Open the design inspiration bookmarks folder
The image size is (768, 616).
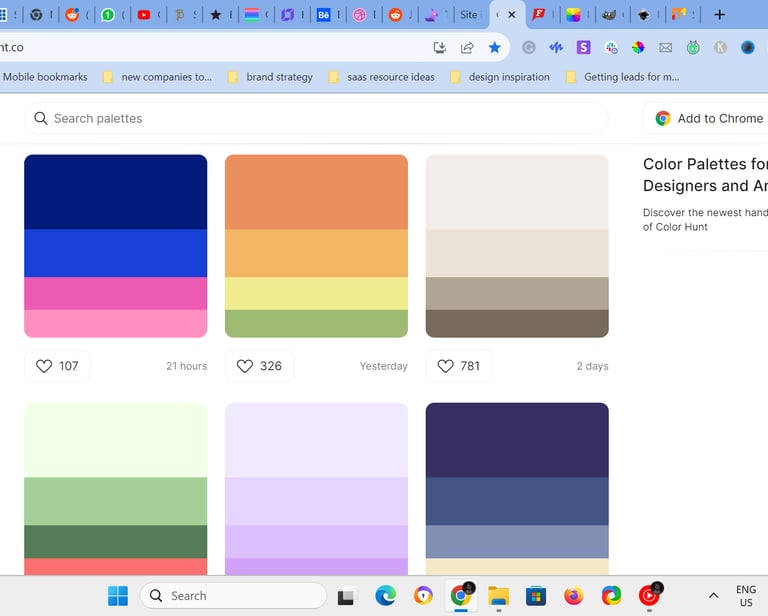[x=500, y=77]
